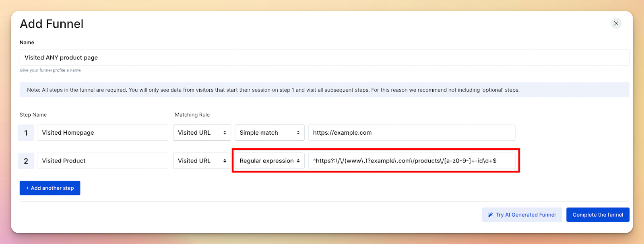Screen dimensions: 644x244
Task: Click the step 1 number badge
Action: point(26,133)
